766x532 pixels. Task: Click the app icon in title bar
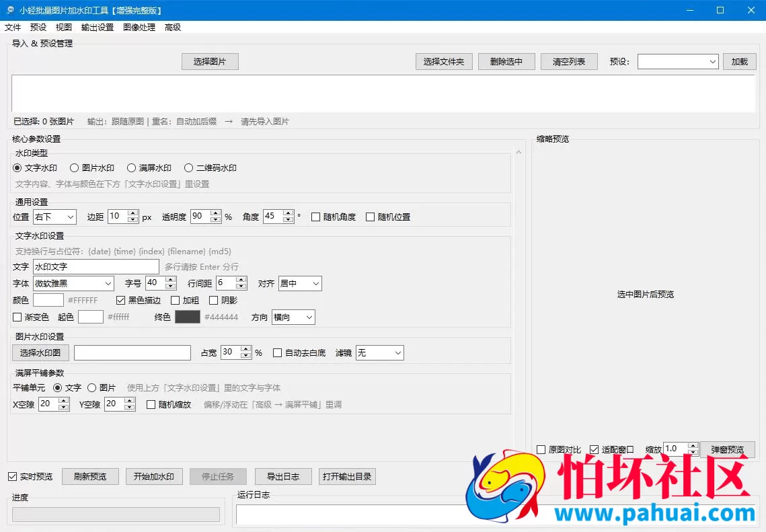(10, 10)
